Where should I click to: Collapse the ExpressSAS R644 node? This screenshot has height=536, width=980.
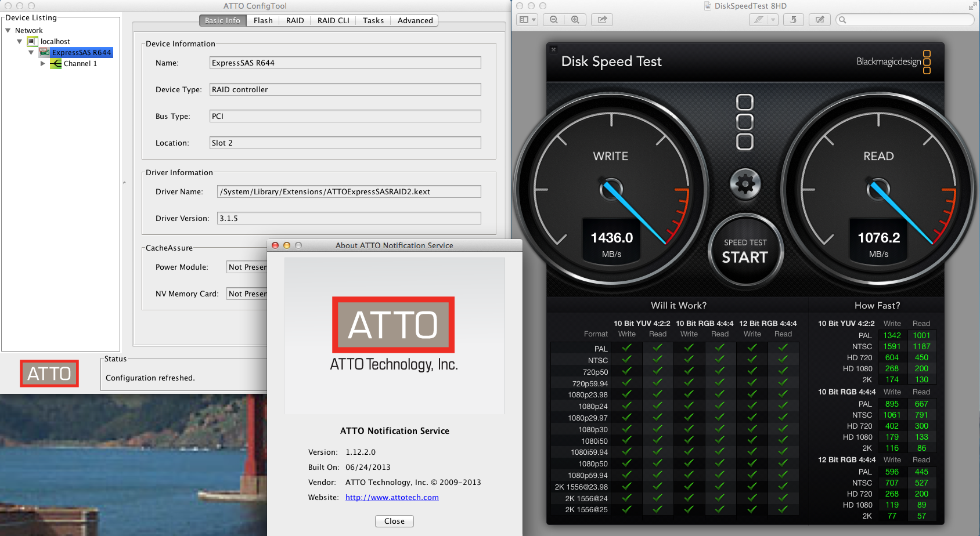coord(31,53)
